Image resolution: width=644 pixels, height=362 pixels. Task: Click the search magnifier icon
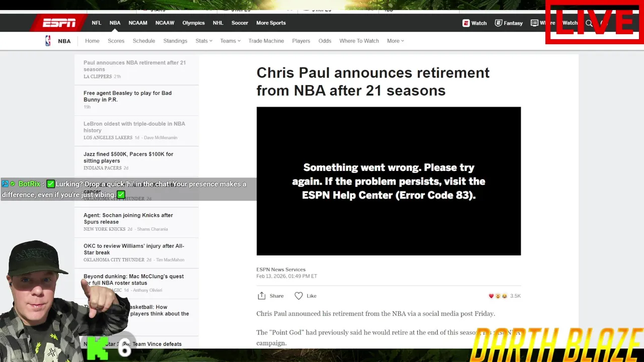[x=589, y=23]
